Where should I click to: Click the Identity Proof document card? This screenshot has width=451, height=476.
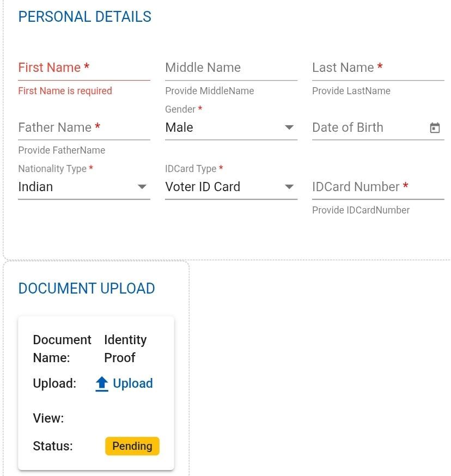(x=96, y=392)
